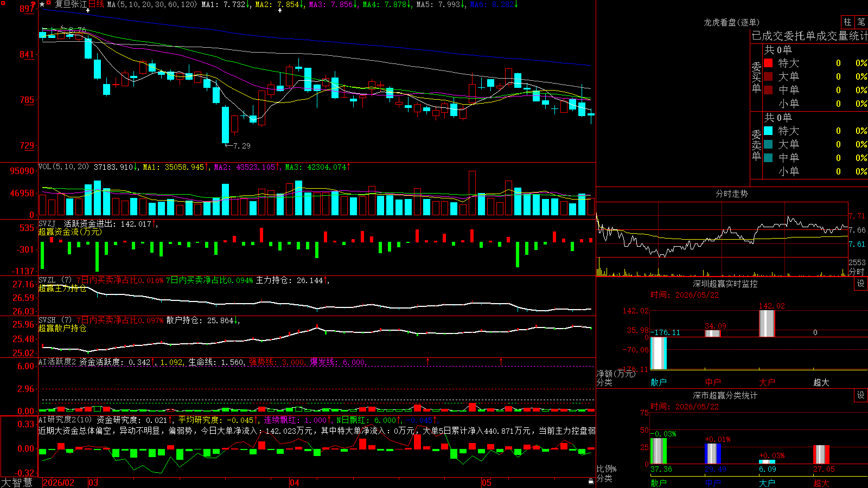Click the teal 大单 sell order swatch
The width and height of the screenshot is (868, 488).
tap(768, 144)
